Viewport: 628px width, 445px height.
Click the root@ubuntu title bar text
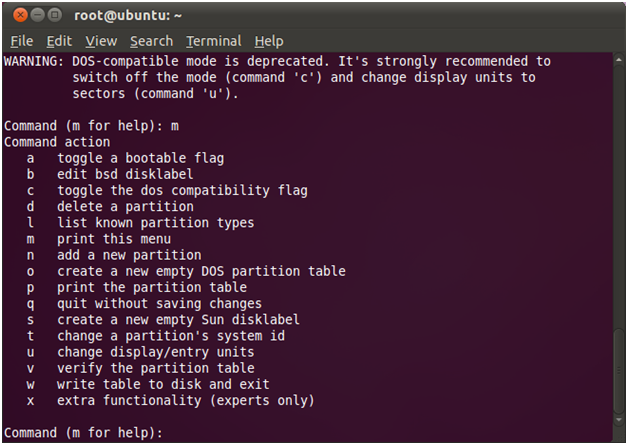click(x=128, y=16)
